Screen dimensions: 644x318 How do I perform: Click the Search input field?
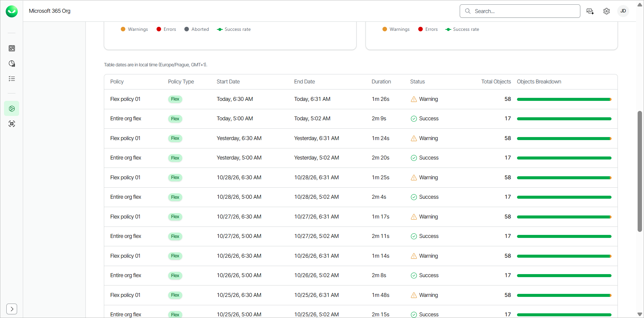(x=520, y=11)
